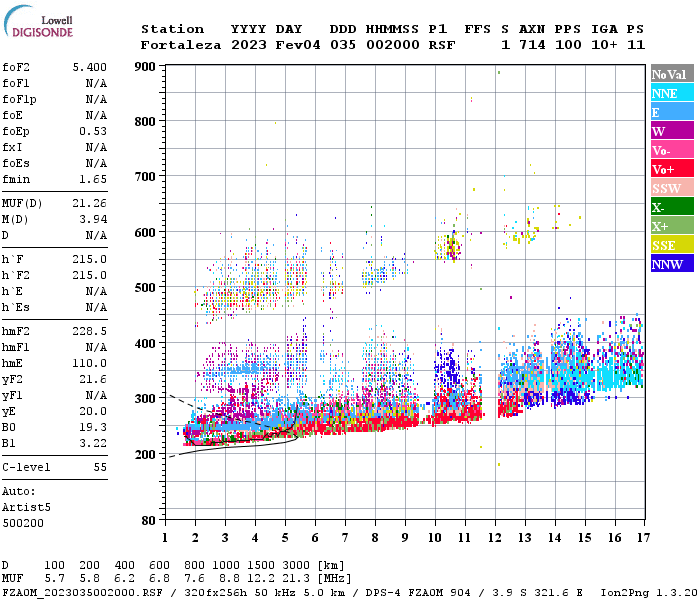Click the MUF(D) value 21.26

(90, 203)
